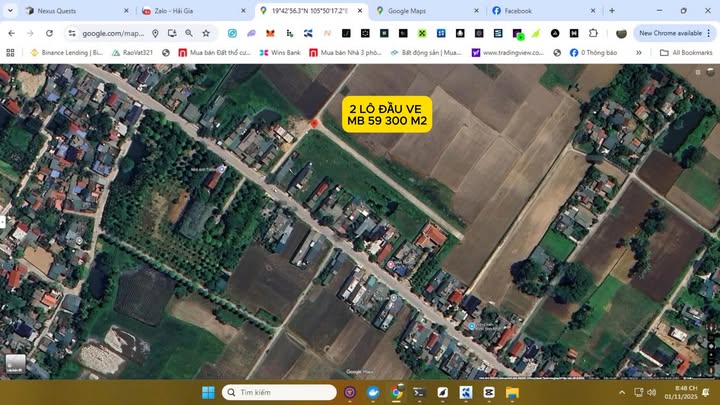Screen dimensions: 720x405
Task: Open the www.tradingview.co bookmark
Action: click(508, 53)
